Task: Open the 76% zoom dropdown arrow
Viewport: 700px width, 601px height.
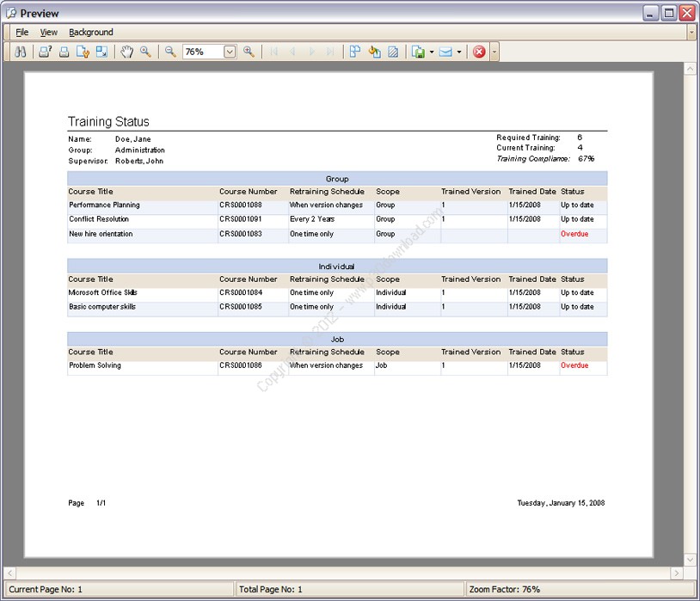Action: click(x=230, y=52)
